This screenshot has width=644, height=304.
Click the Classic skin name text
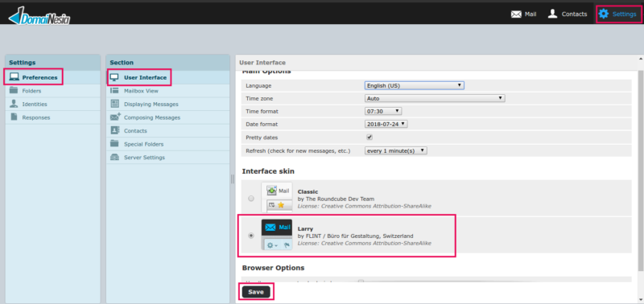[308, 191]
